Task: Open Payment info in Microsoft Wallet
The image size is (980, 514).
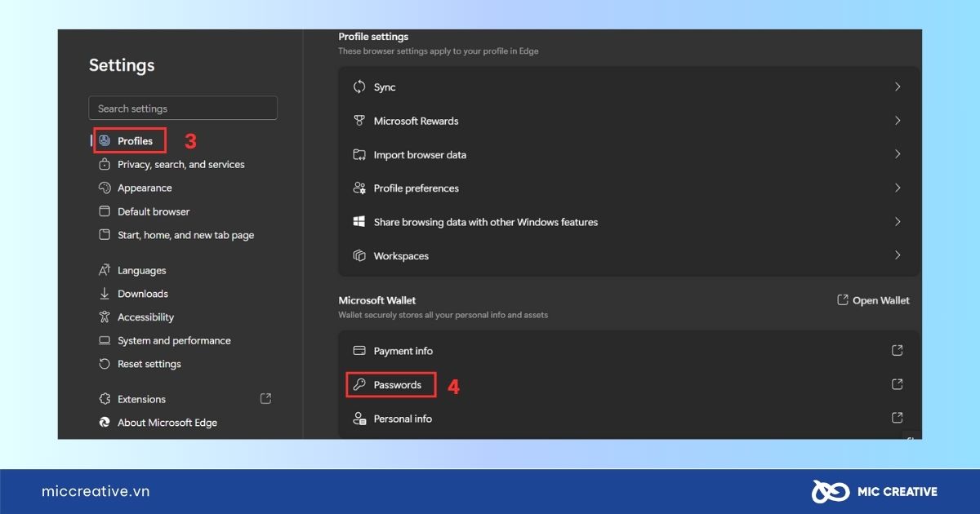Action: (x=629, y=351)
